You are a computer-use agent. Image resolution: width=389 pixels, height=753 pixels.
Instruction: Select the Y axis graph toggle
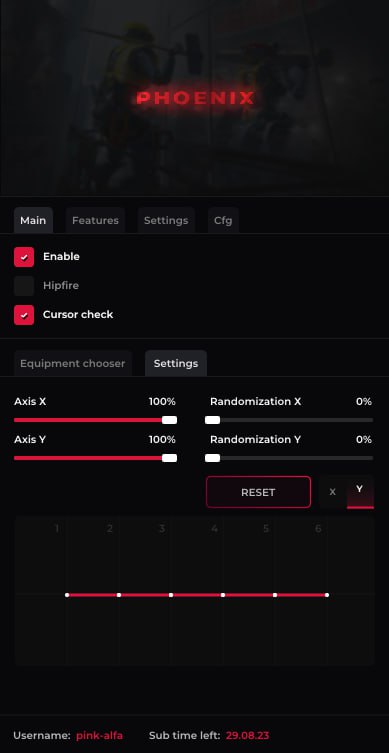tap(360, 492)
